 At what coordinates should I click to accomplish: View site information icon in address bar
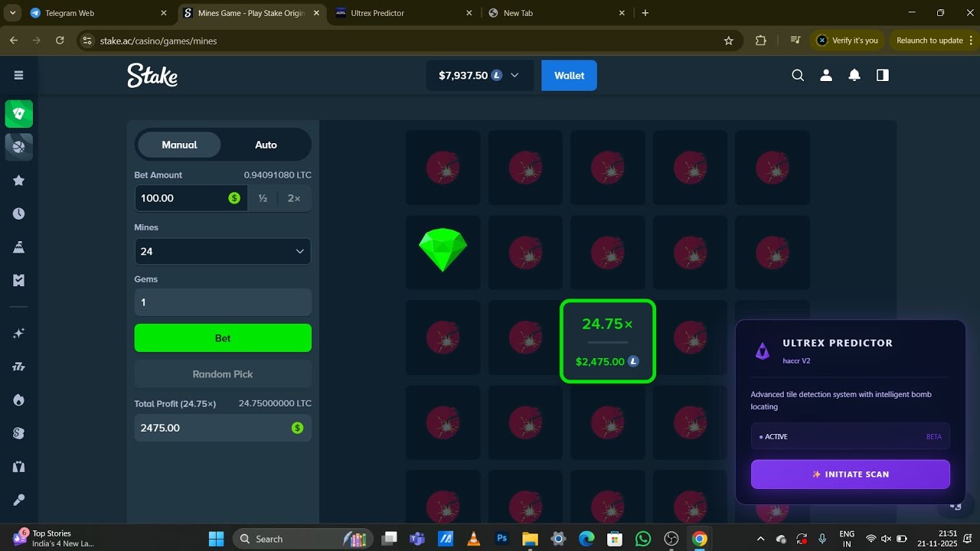point(87,41)
